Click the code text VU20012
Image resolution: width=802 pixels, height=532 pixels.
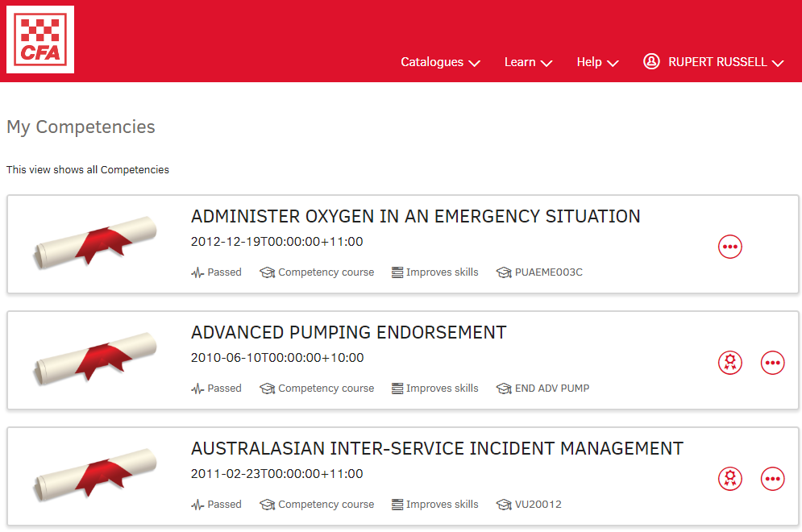pos(538,505)
